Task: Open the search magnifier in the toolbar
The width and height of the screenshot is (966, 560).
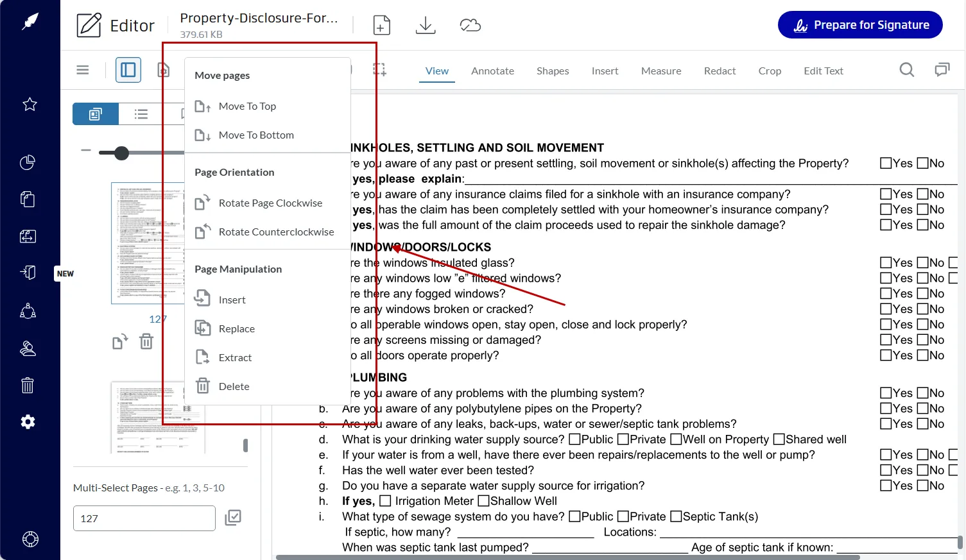Action: click(x=906, y=70)
